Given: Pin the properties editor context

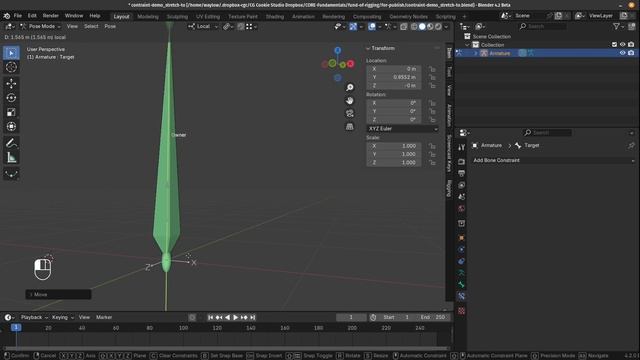Looking at the screenshot, I should 631,145.
